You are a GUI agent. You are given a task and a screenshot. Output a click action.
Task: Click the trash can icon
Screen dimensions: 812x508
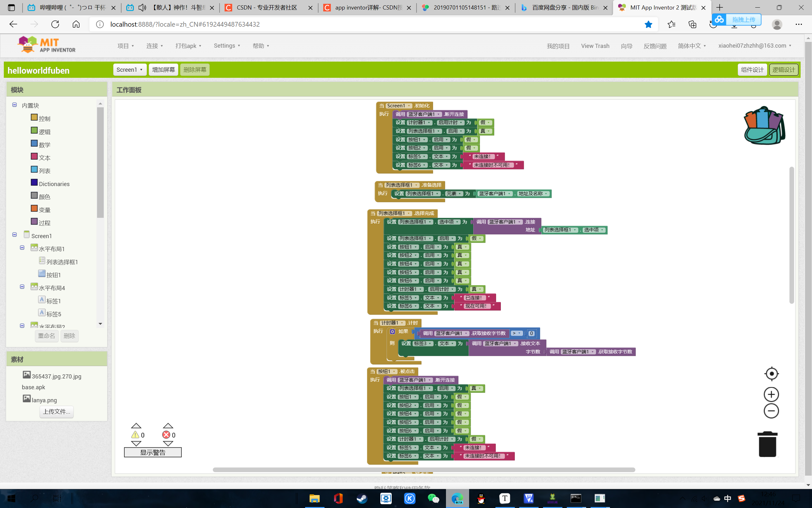(767, 444)
